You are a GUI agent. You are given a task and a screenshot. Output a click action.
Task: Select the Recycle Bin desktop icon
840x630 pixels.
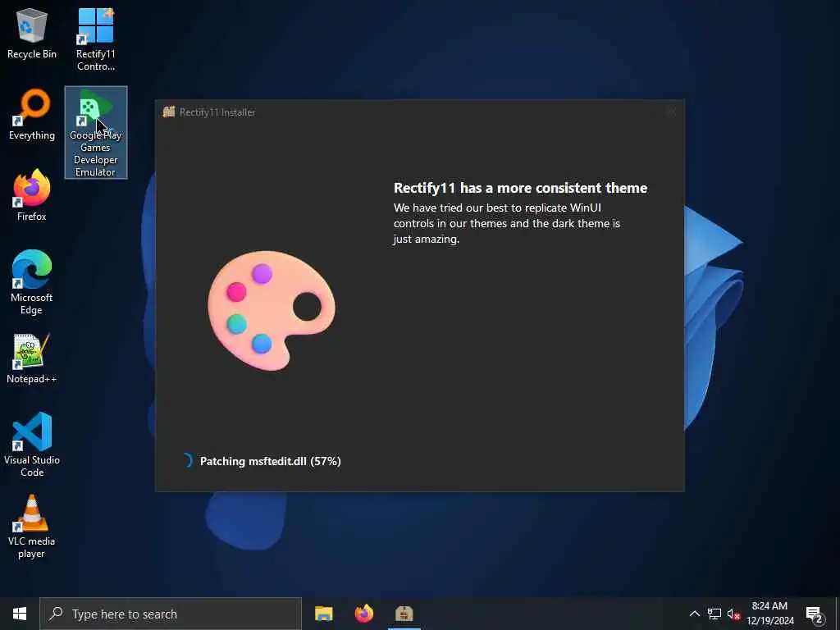(x=31, y=33)
